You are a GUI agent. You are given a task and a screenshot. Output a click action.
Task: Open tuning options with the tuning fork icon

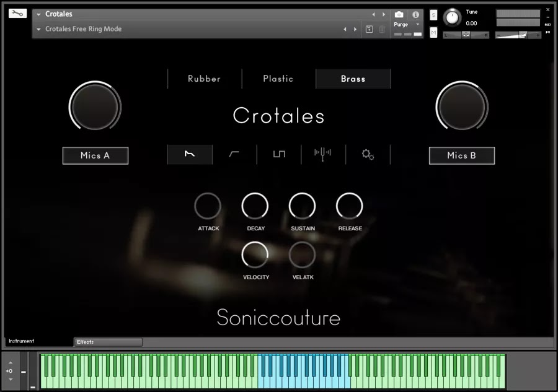tap(323, 154)
